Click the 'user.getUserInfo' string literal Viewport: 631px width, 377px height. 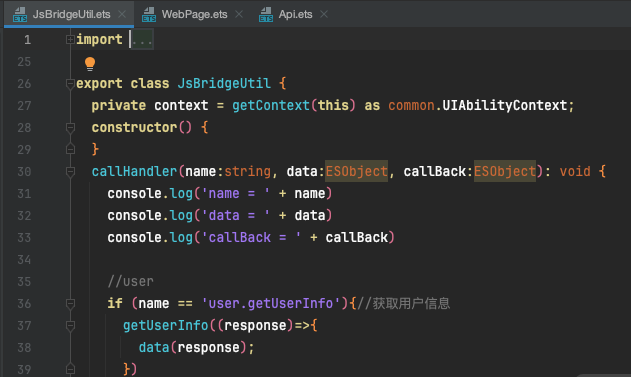(271, 303)
